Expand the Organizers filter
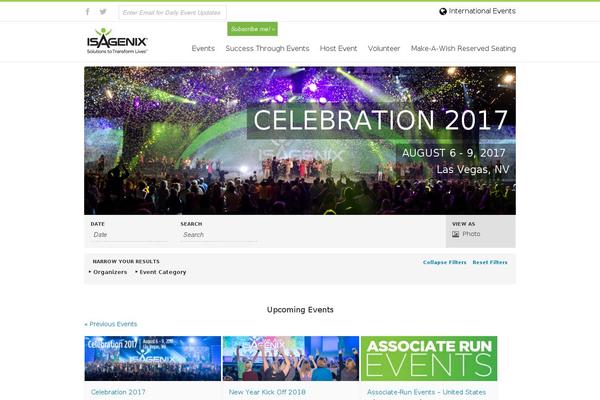This screenshot has height=400, width=600. click(108, 272)
